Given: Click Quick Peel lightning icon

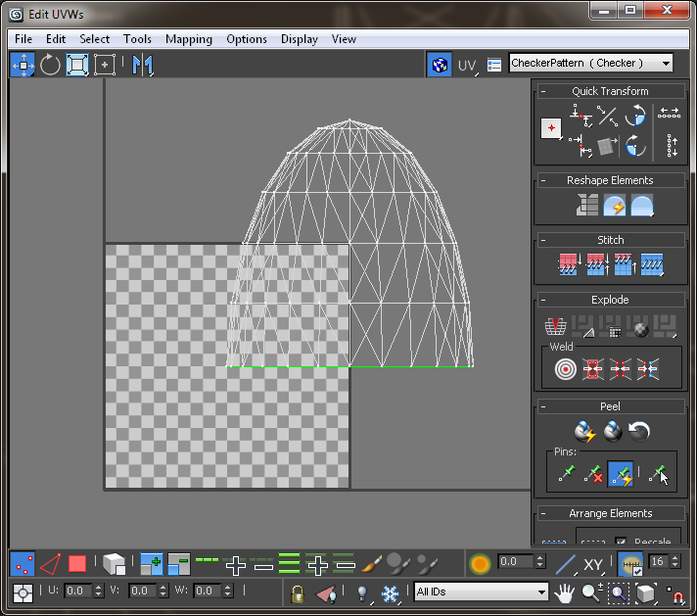Looking at the screenshot, I should pos(585,432).
